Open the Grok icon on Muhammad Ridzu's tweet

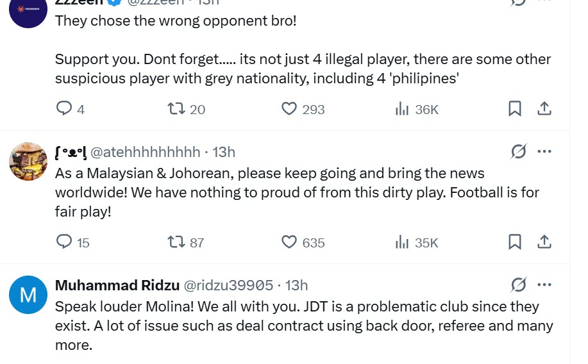[519, 285]
